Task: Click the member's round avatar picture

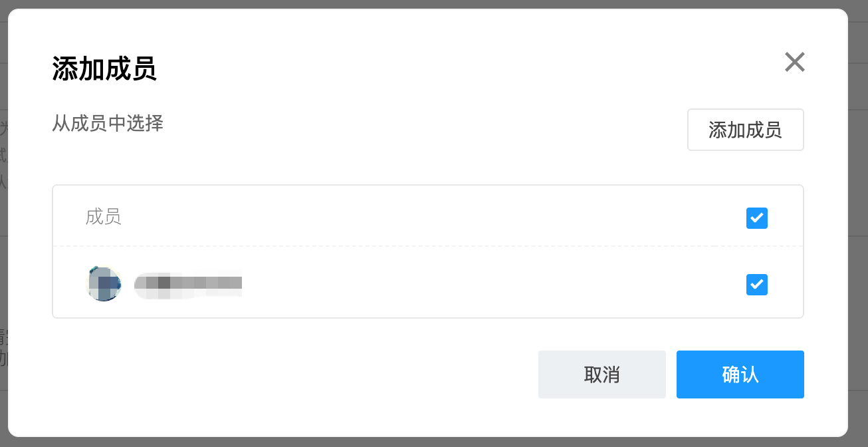Action: 104,284
